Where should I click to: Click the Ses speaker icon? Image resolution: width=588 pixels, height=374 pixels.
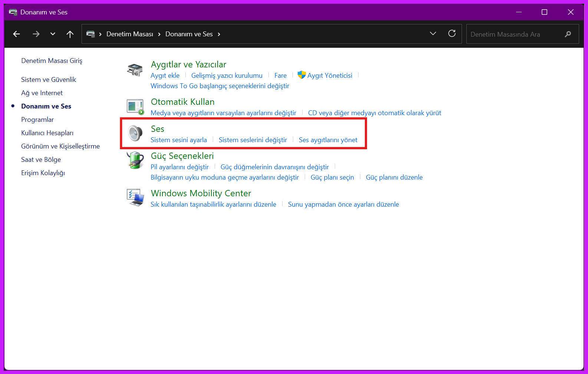click(x=135, y=133)
